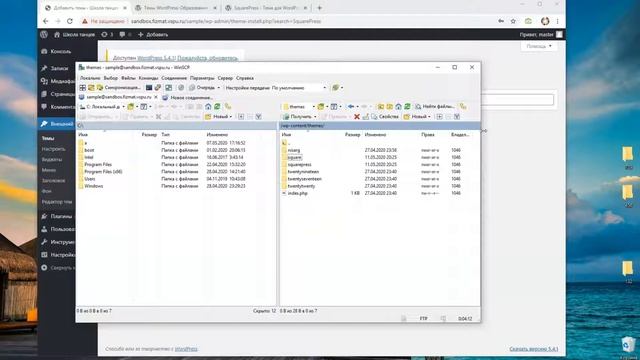Open the 'Параметры' menu in WinSCP

(x=202, y=78)
